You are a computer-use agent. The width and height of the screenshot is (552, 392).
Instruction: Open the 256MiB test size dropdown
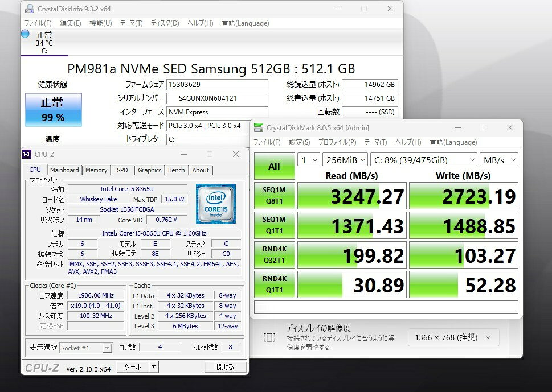pyautogui.click(x=345, y=160)
